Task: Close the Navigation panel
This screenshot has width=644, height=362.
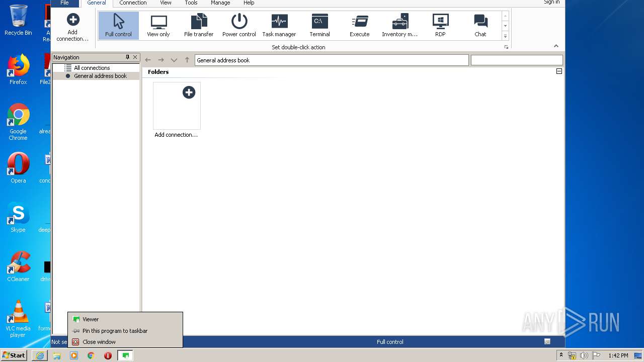Action: pyautogui.click(x=135, y=57)
